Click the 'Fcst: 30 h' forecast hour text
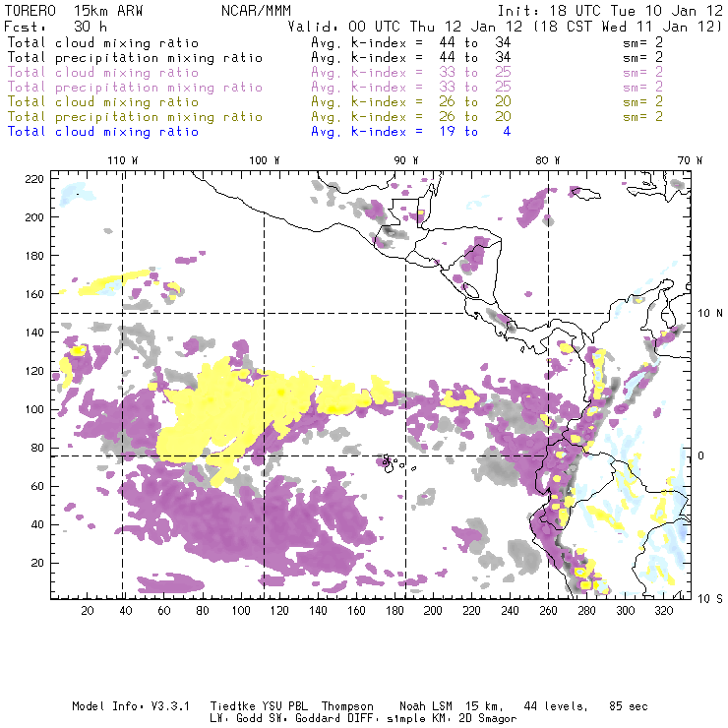Viewport: 728px width, 728px height. 55,27
